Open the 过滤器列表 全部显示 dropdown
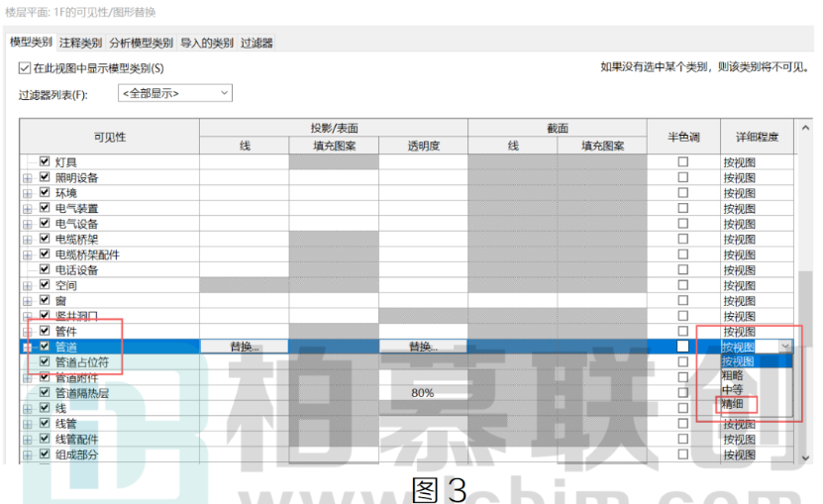This screenshot has height=504, width=823. (175, 93)
